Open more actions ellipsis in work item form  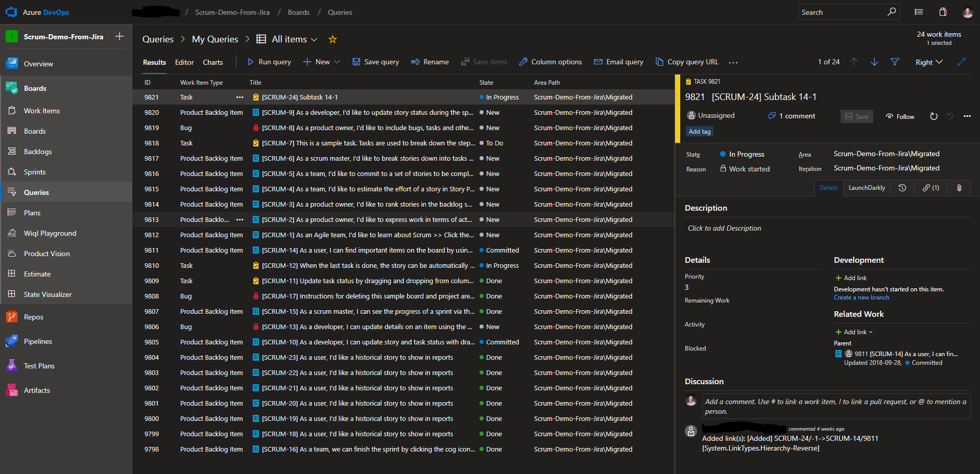point(967,116)
